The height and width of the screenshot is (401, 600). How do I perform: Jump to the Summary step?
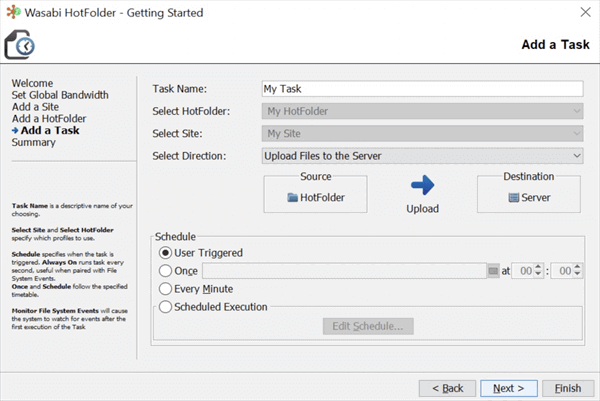[33, 142]
